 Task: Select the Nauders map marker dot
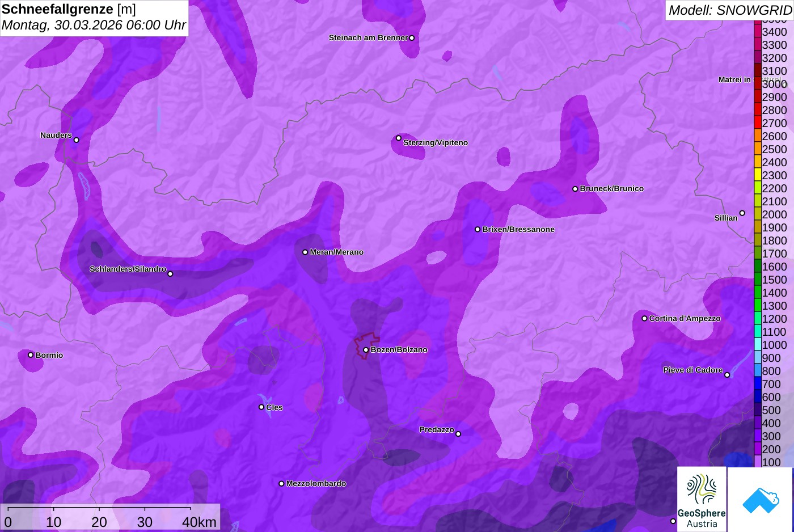[x=77, y=140]
